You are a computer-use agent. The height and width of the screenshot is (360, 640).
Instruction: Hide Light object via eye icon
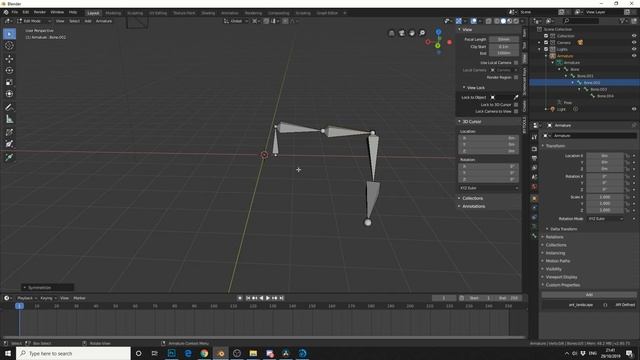coord(634,109)
